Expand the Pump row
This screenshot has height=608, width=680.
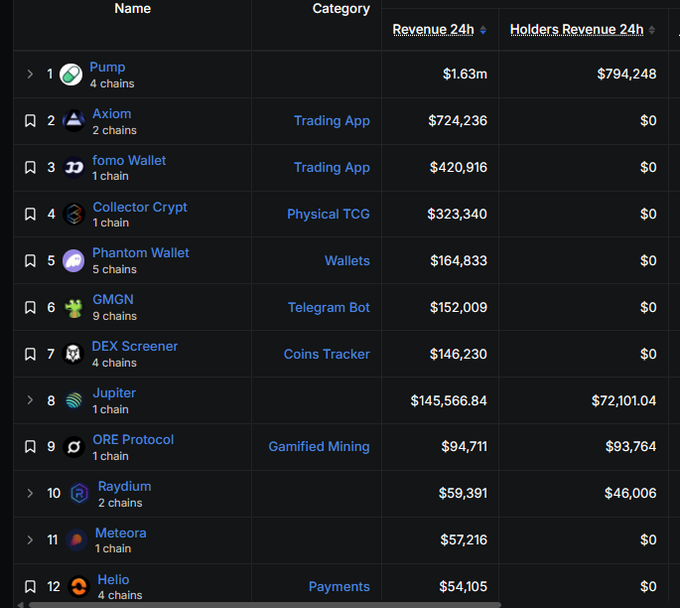30,74
